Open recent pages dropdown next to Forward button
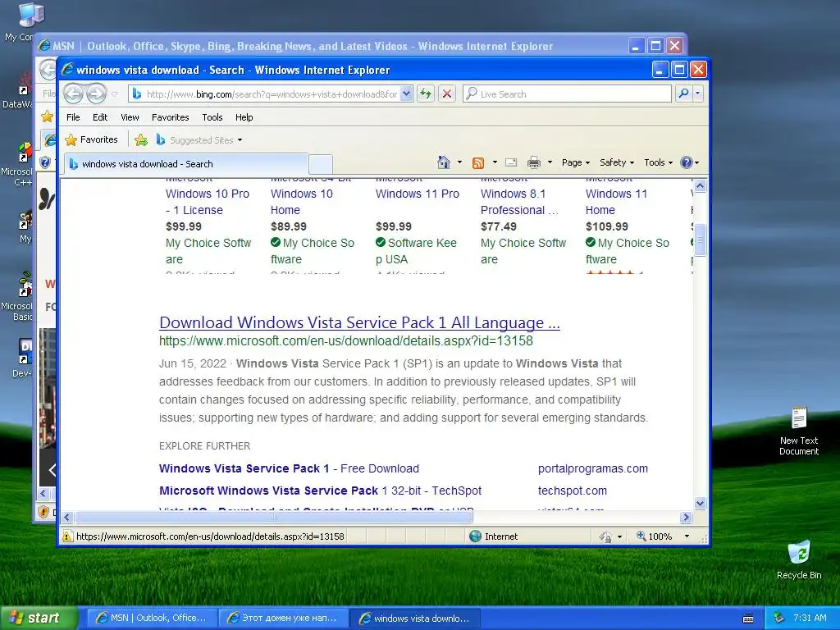Image resolution: width=840 pixels, height=630 pixels. coord(115,94)
